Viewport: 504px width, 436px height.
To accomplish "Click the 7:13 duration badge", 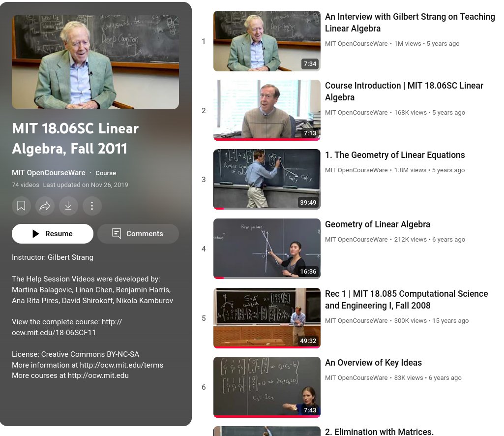I will tap(310, 133).
